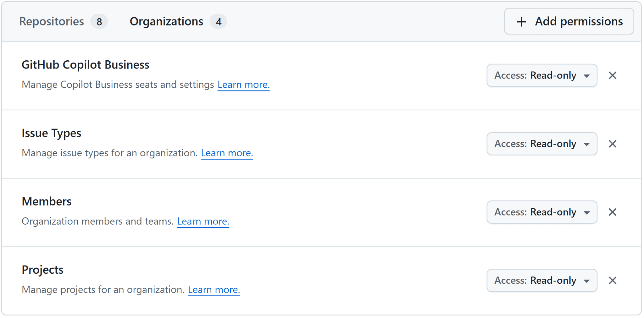
Task: Open Learn more about managing projects
Action: pos(214,289)
